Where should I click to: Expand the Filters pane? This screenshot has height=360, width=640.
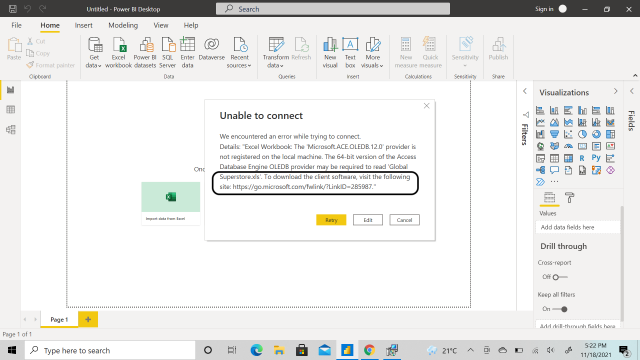525,91
